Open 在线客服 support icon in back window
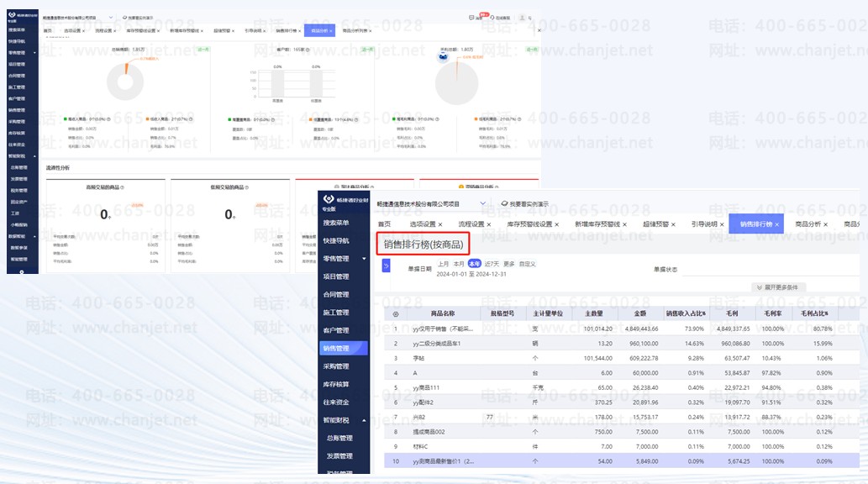The height and width of the screenshot is (484, 868). coord(492,18)
